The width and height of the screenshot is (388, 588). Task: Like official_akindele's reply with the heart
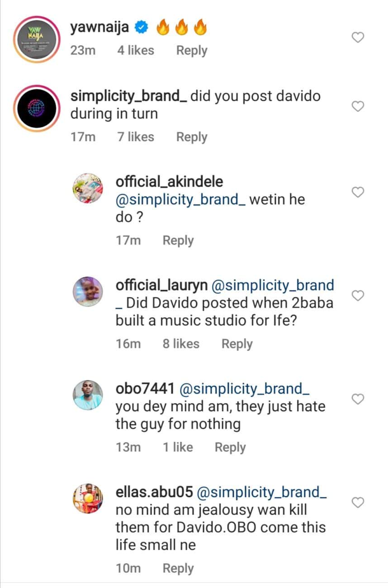pos(358,192)
